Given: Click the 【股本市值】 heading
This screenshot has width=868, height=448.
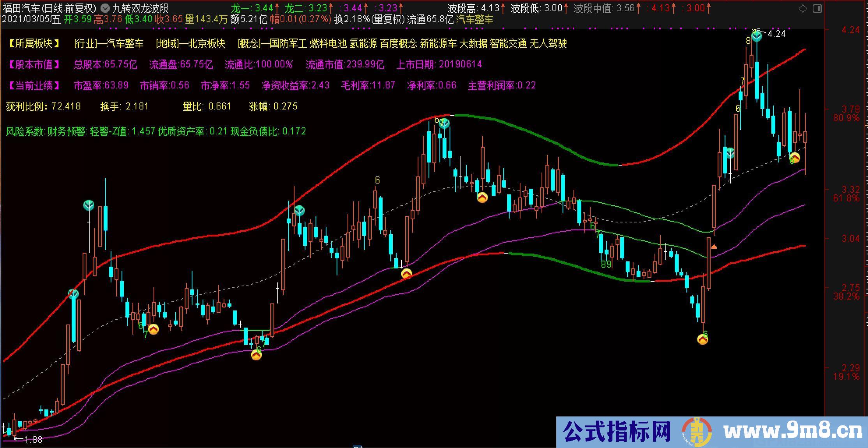Looking at the screenshot, I should pos(34,64).
